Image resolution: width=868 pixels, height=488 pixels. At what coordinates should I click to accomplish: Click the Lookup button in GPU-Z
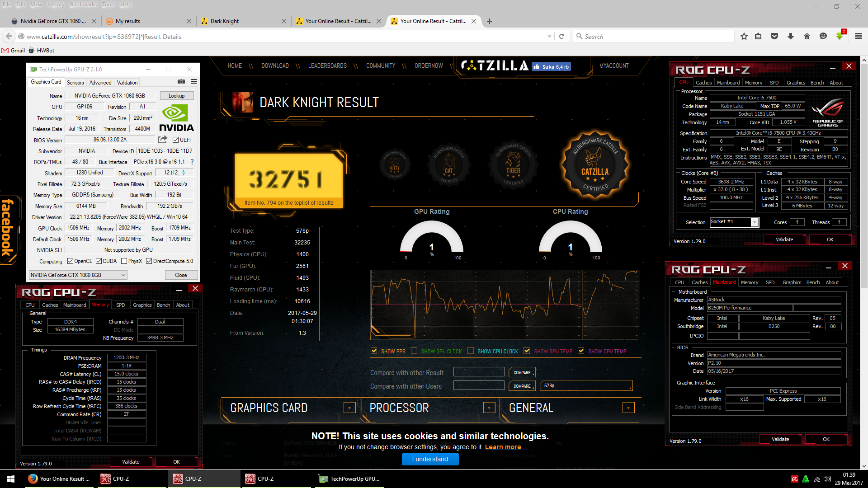(177, 96)
